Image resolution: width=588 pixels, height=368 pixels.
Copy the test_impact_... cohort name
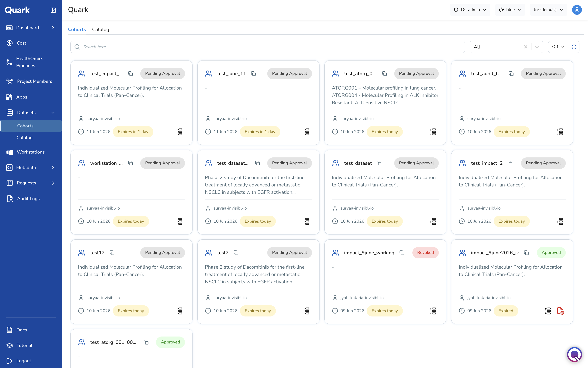click(x=130, y=74)
